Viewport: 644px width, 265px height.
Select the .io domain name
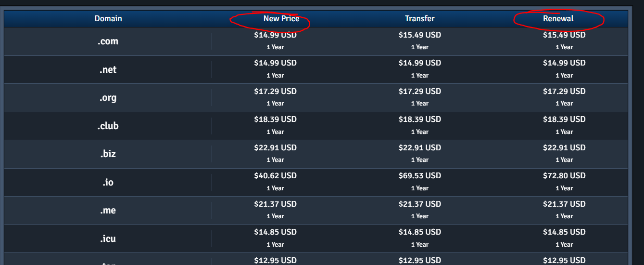108,183
